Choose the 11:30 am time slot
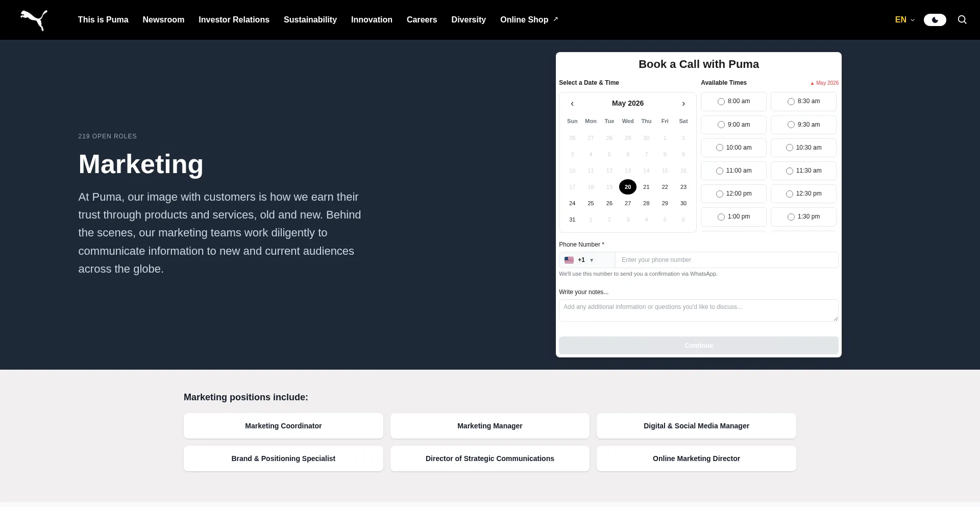 point(803,171)
